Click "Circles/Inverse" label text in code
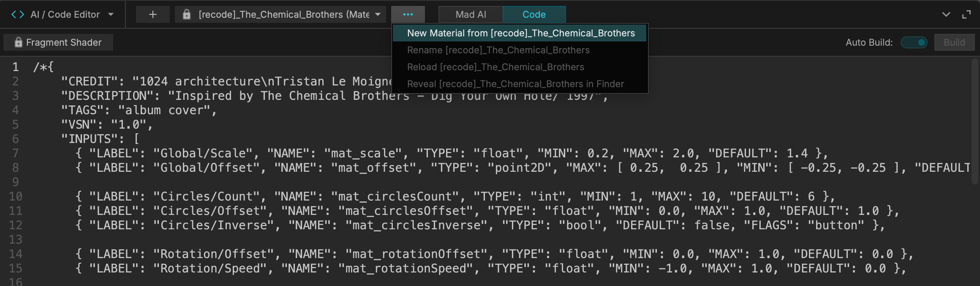980x286 pixels. pyautogui.click(x=214, y=225)
